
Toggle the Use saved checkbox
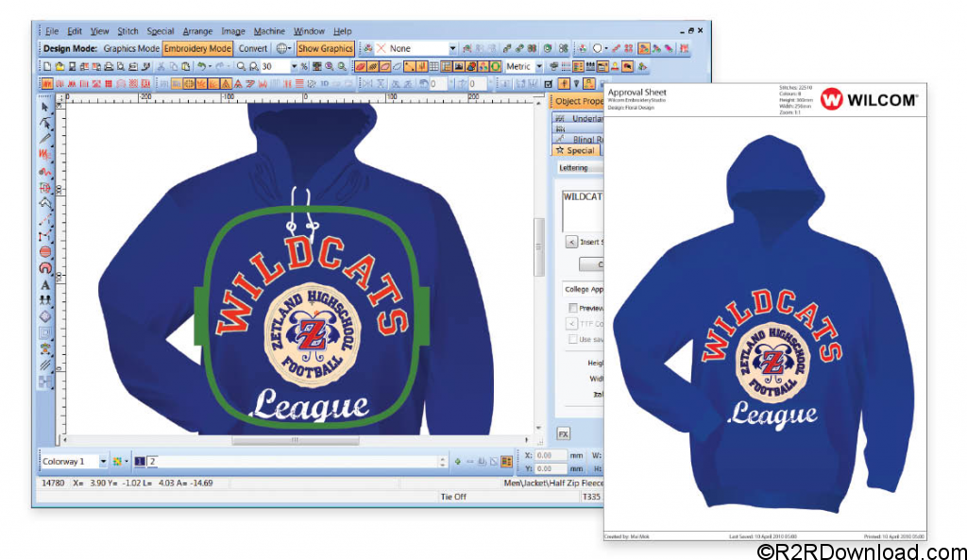573,339
